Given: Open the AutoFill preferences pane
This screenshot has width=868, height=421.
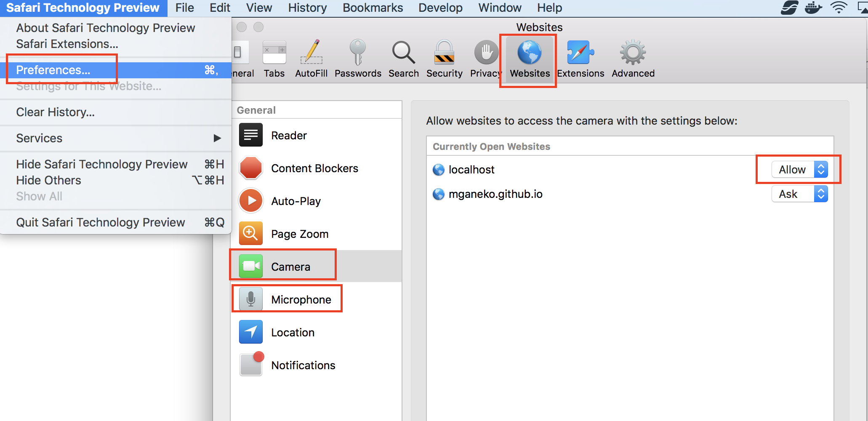Looking at the screenshot, I should tap(312, 59).
